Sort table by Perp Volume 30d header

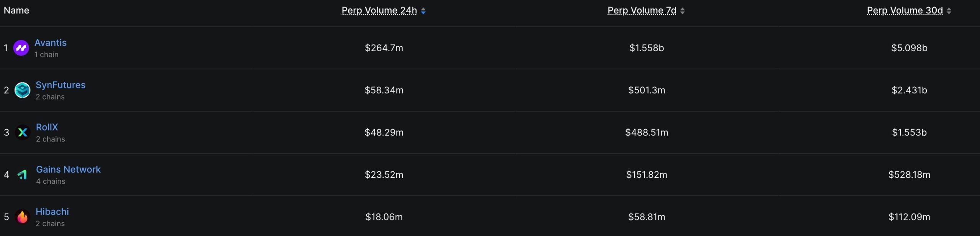click(905, 11)
